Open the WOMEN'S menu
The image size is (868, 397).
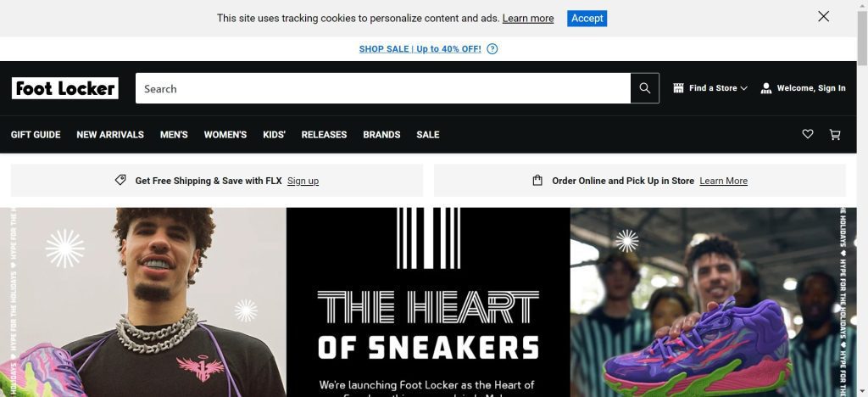point(225,135)
